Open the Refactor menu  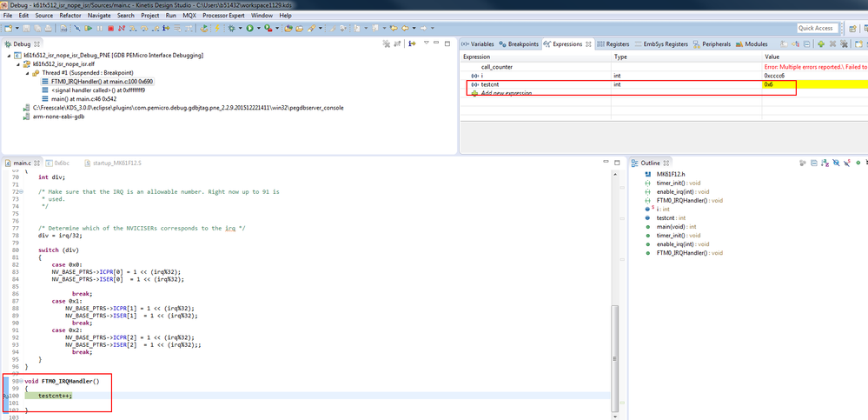pyautogui.click(x=70, y=16)
